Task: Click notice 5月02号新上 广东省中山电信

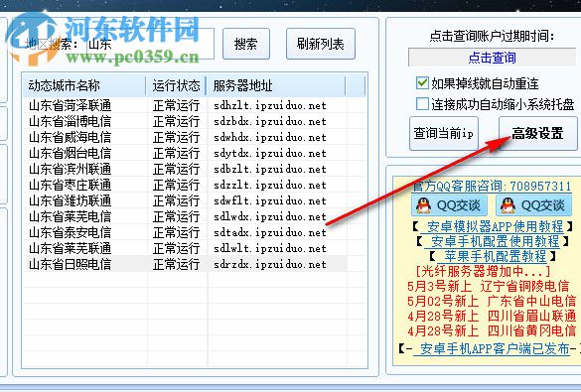Action: 492,301
